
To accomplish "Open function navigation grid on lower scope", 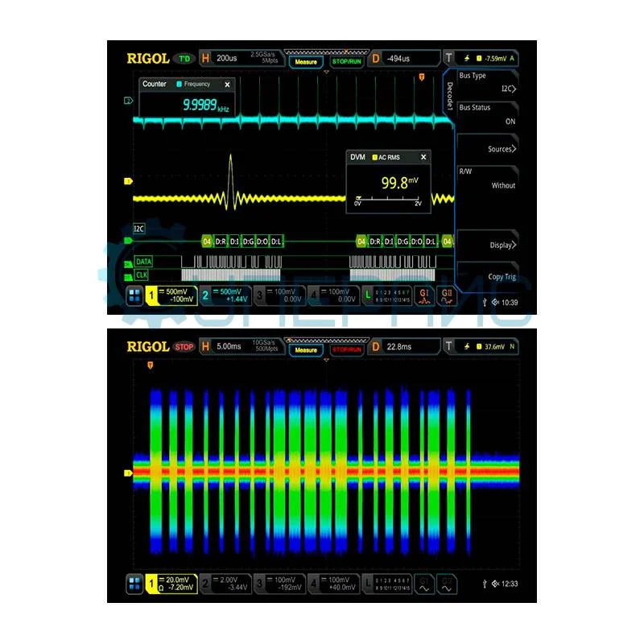I will tap(134, 585).
